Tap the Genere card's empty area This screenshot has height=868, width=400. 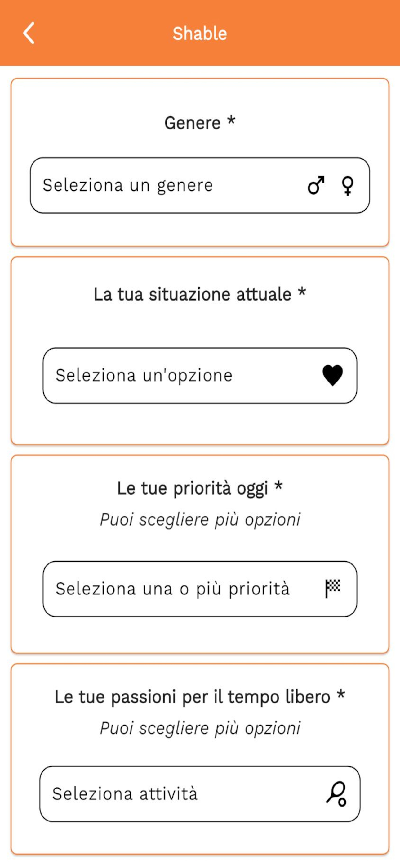tap(200, 229)
